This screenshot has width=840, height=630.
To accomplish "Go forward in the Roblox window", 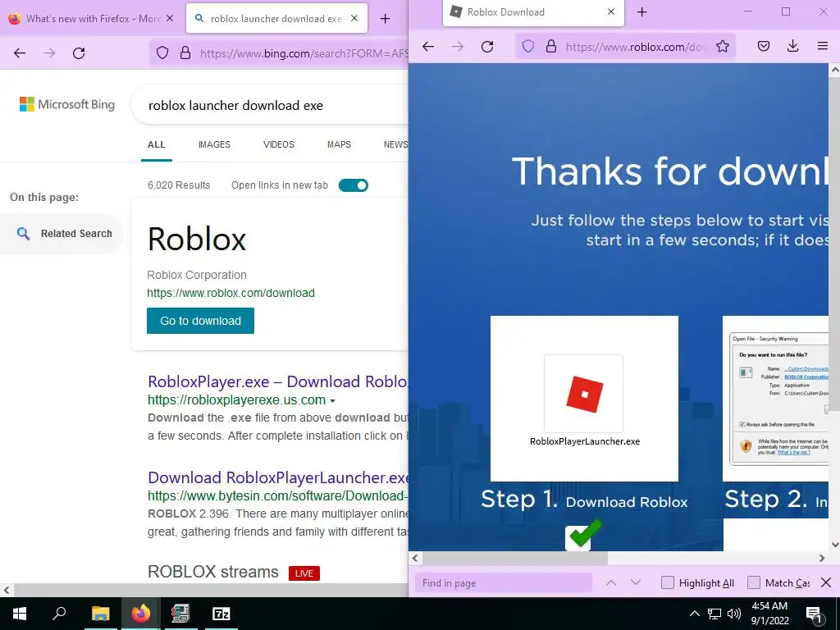I will point(458,47).
